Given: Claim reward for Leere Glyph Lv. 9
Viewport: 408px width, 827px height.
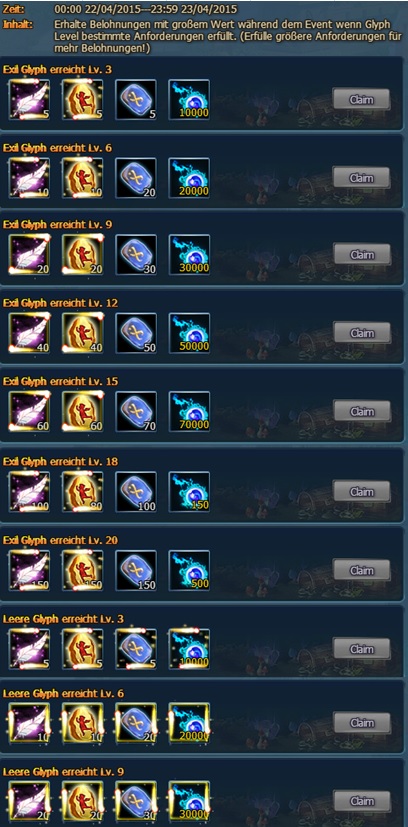Looking at the screenshot, I should 362,801.
